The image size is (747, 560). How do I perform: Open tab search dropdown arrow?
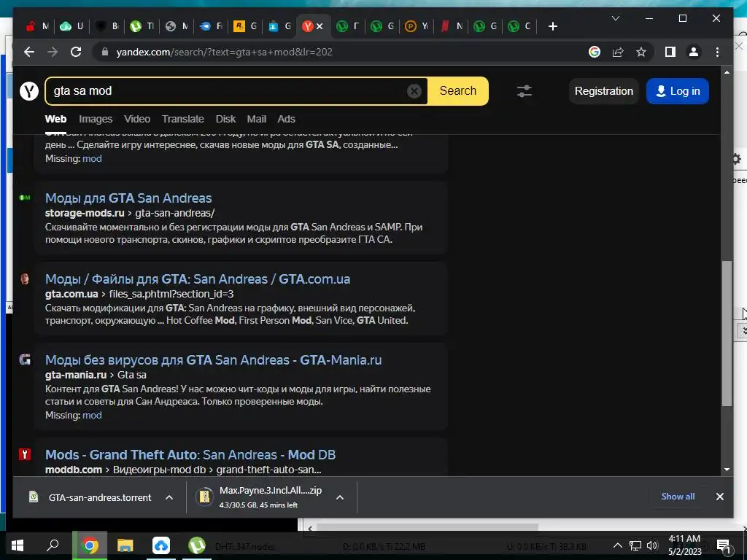tap(616, 18)
